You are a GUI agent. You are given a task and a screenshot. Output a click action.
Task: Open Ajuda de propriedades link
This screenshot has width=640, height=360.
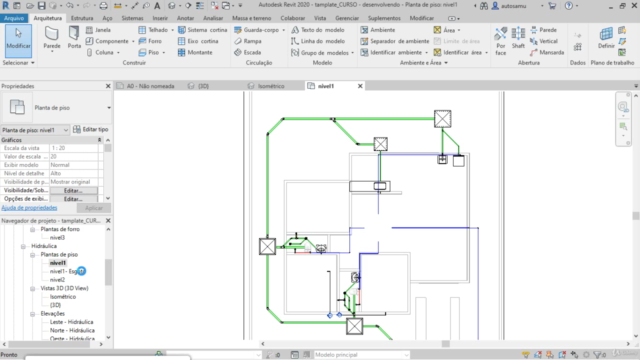tap(29, 208)
